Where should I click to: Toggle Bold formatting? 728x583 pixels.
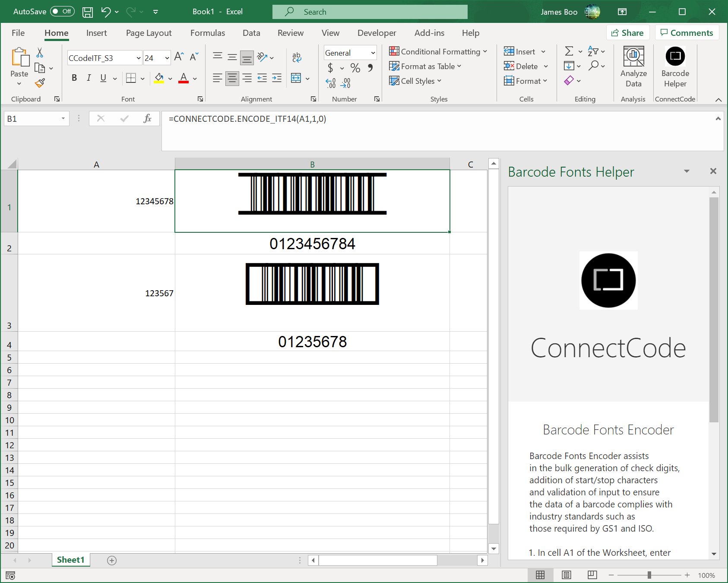pyautogui.click(x=74, y=78)
